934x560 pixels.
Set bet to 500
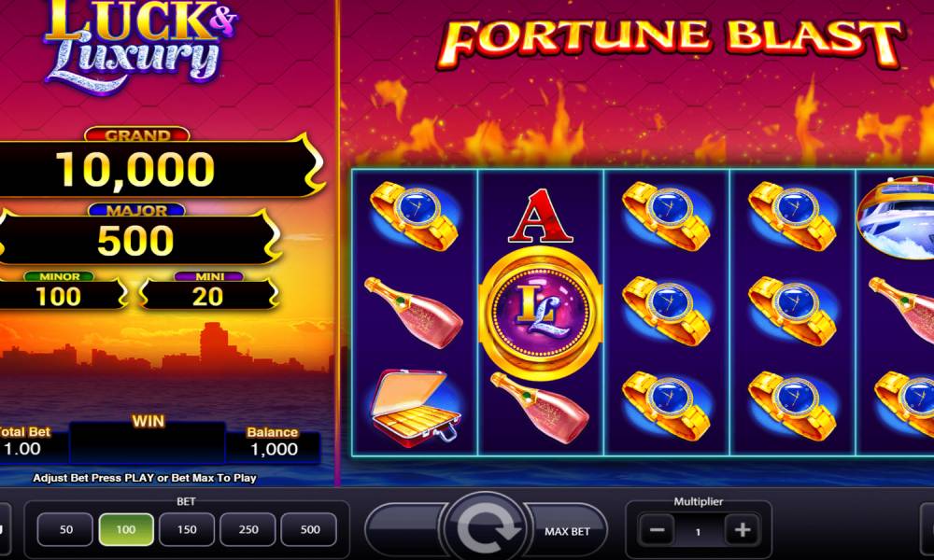click(309, 529)
